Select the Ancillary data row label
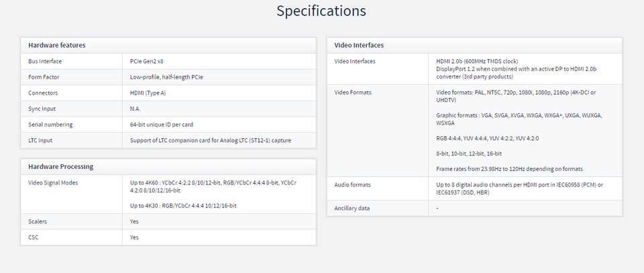This screenshot has width=644, height=273. (351, 209)
